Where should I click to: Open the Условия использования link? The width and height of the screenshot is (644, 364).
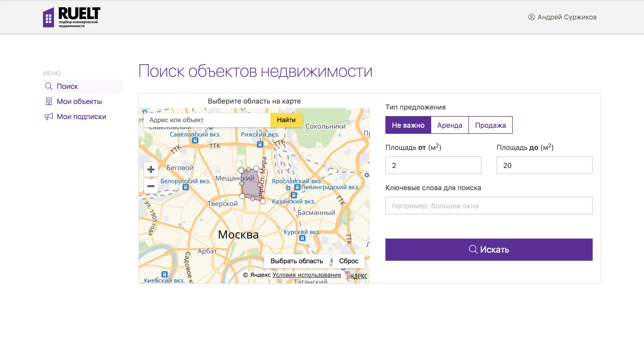[x=306, y=275]
